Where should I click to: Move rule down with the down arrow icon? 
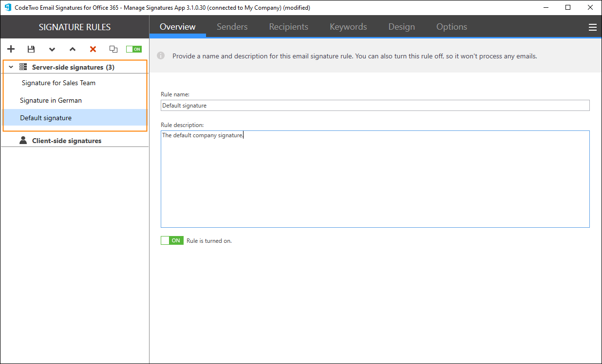coord(52,49)
